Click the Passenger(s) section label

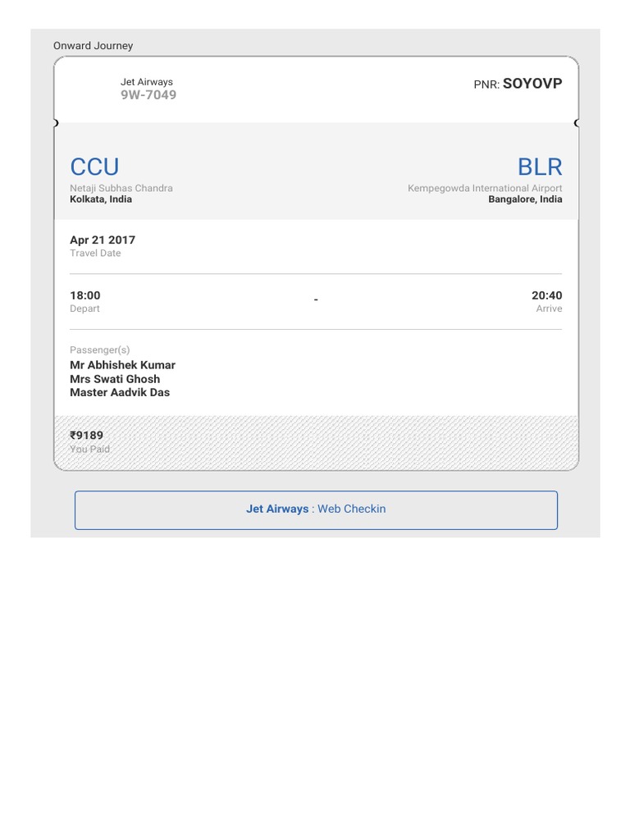coord(99,349)
